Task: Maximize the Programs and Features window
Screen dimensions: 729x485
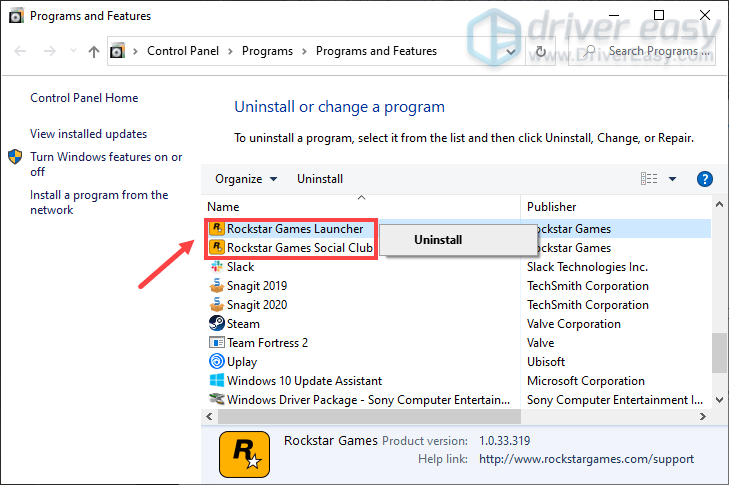Action: click(659, 15)
